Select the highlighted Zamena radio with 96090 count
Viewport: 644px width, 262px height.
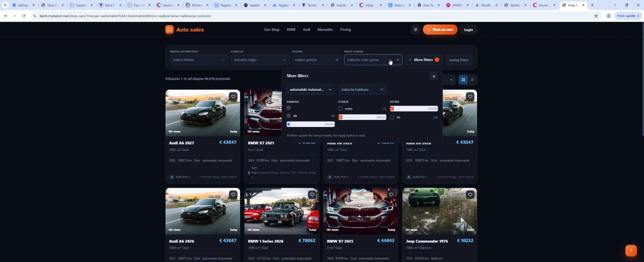(x=289, y=124)
